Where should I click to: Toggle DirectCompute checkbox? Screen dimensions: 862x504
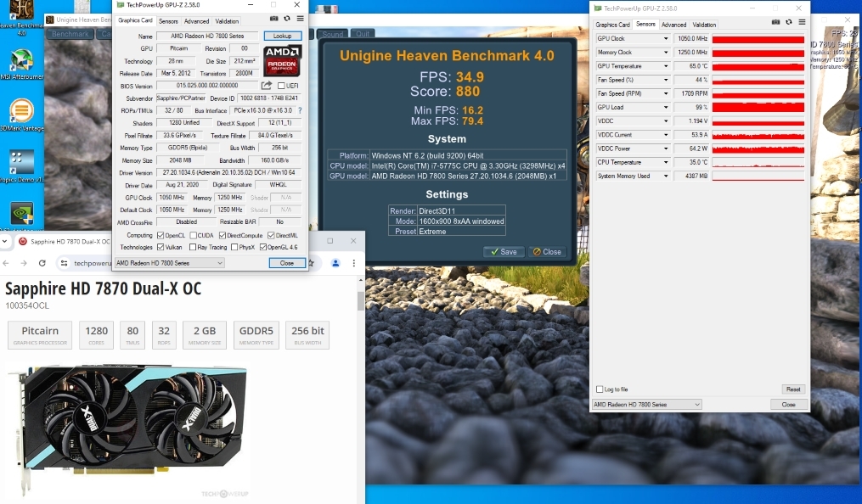[x=223, y=235]
